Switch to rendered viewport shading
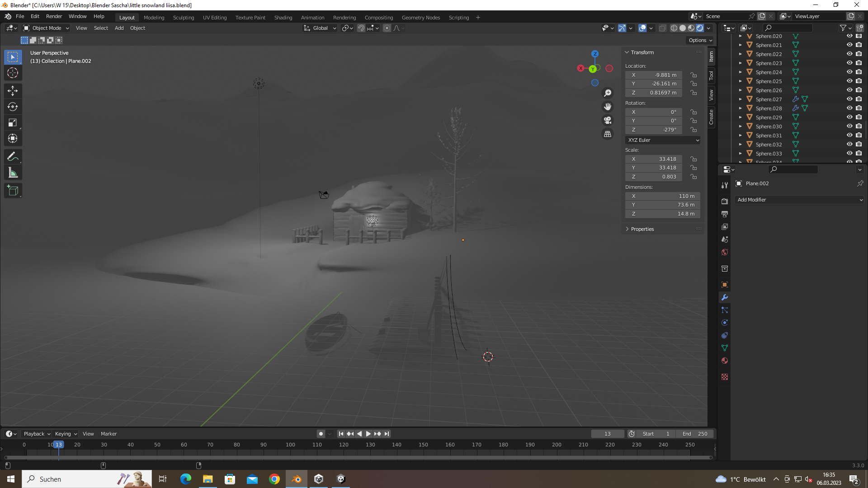The height and width of the screenshot is (488, 868). [700, 28]
